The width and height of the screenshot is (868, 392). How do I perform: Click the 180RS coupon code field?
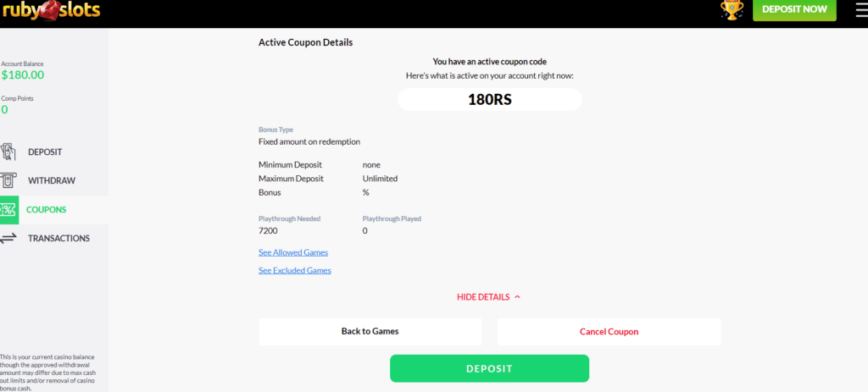coord(490,100)
